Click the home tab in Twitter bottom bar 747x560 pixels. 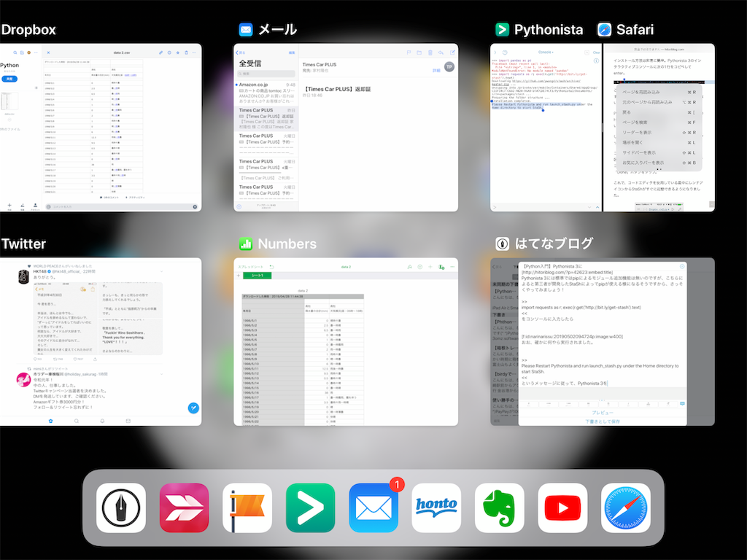[51, 421]
